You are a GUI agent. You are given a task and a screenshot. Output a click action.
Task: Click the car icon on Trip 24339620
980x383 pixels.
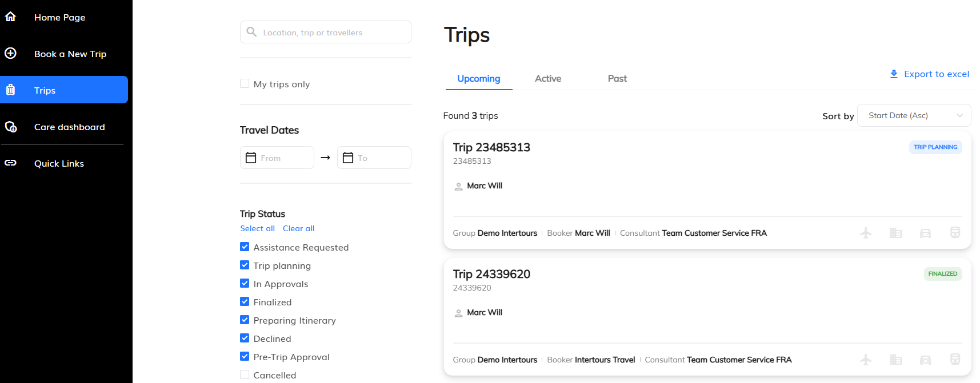[925, 360]
